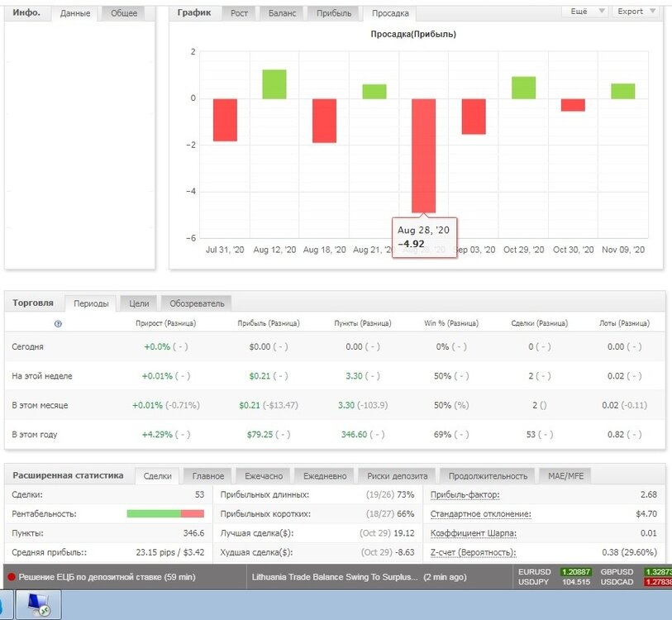The height and width of the screenshot is (620, 672).
Task: Select the В этом году row label
Action: tap(34, 434)
